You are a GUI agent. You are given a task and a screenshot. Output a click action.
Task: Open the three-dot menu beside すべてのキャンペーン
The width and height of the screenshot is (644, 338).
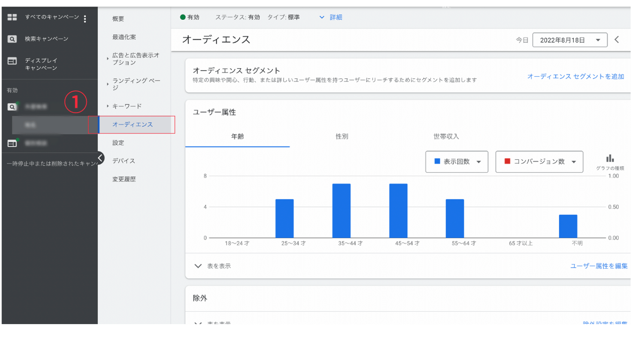click(x=85, y=19)
